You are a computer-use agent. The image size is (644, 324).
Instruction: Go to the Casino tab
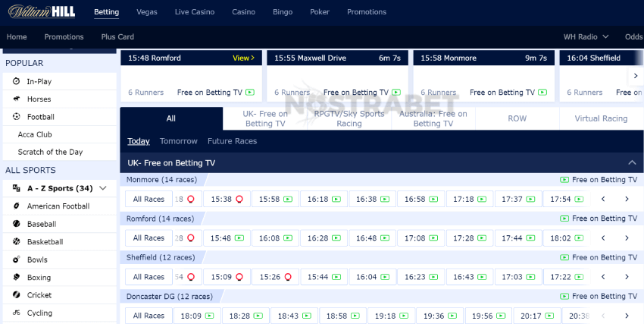(243, 12)
